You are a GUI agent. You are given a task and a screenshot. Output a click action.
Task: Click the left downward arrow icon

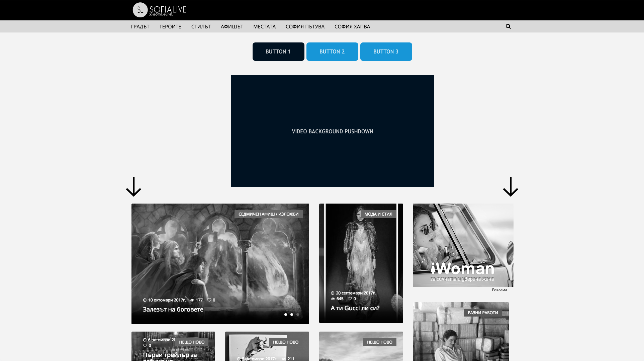[133, 187]
